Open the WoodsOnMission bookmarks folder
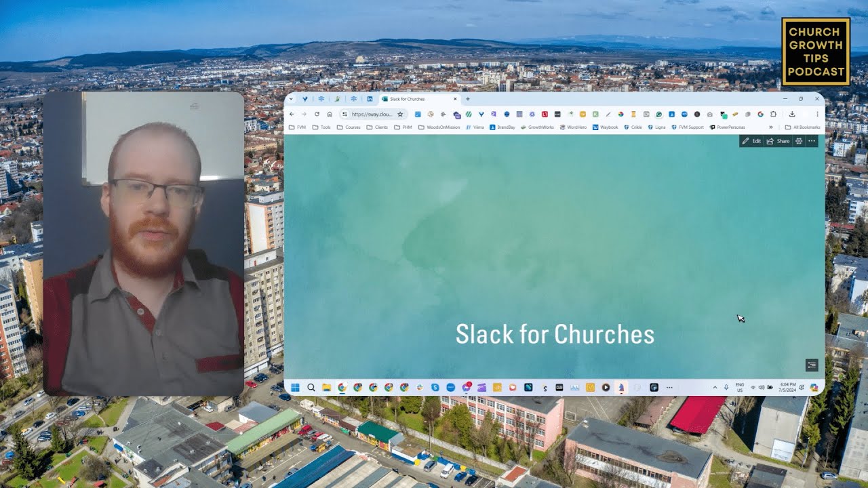 (439, 127)
